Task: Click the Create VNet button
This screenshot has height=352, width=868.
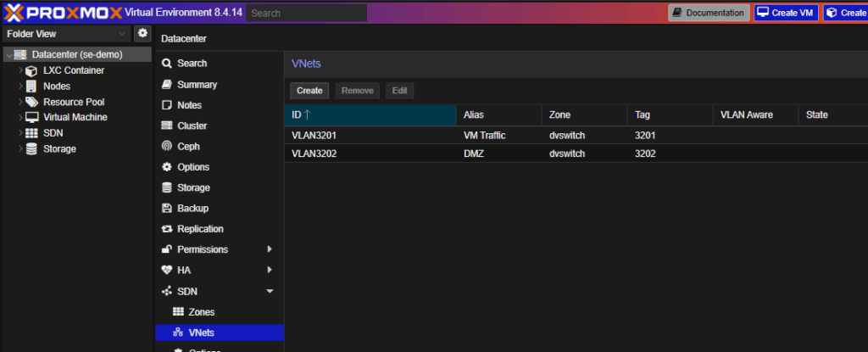Action: 309,91
